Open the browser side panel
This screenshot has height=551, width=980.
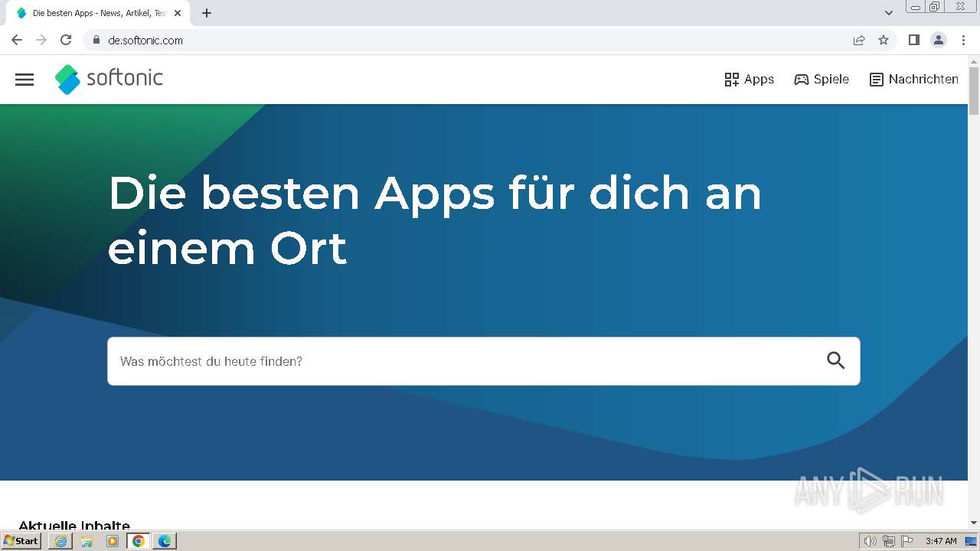[913, 40]
